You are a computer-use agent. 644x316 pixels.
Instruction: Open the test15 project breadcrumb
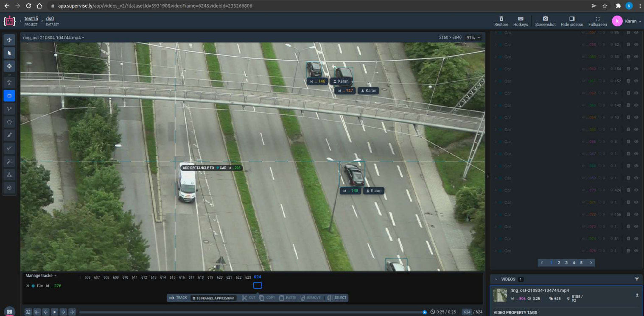(x=31, y=19)
